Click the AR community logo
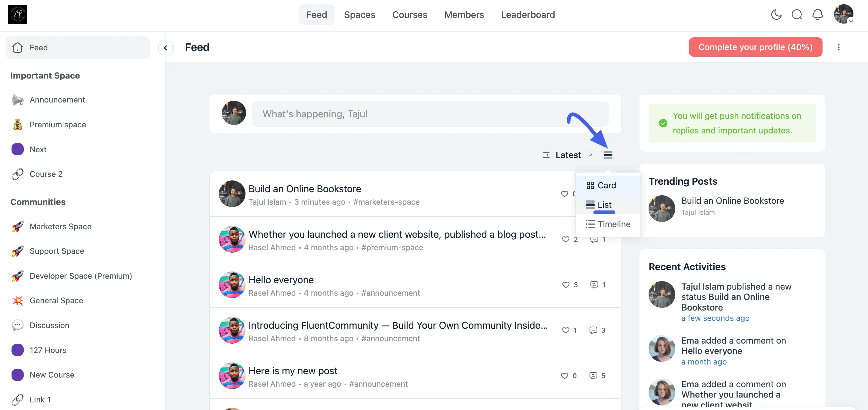Image resolution: width=868 pixels, height=410 pixels. tap(18, 15)
